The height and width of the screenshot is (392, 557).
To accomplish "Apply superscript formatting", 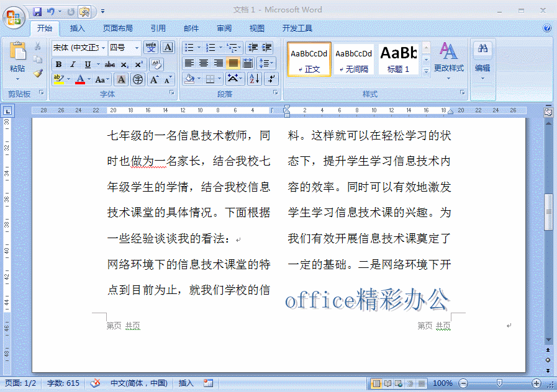I will (138, 65).
